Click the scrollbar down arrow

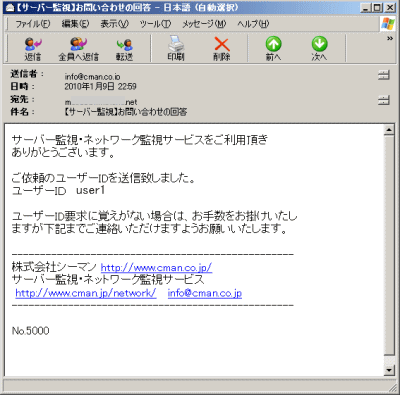point(389,370)
